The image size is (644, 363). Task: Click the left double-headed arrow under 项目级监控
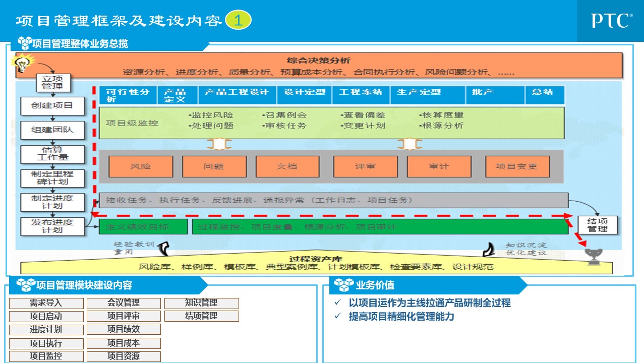tap(219, 144)
